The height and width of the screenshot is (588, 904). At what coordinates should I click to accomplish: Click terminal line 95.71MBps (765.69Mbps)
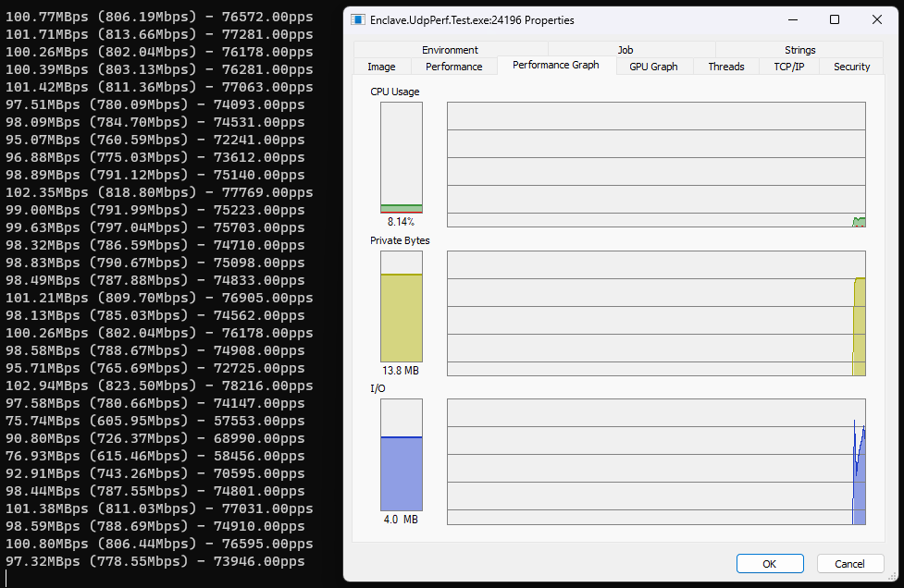155,368
